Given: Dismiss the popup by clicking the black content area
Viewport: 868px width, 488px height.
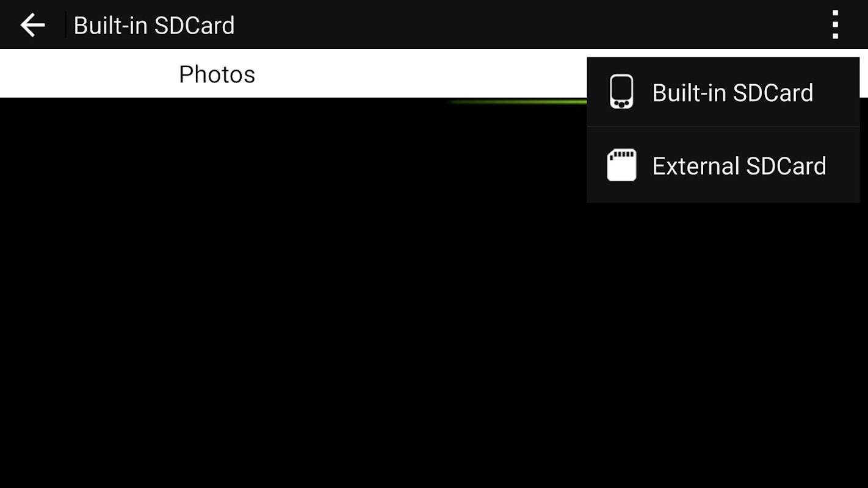Looking at the screenshot, I should (x=293, y=293).
